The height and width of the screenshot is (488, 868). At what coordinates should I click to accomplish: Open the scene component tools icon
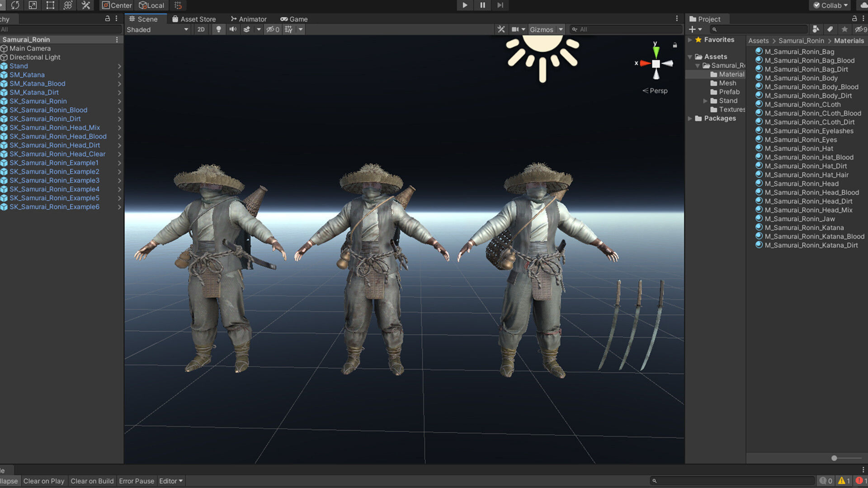pos(501,29)
